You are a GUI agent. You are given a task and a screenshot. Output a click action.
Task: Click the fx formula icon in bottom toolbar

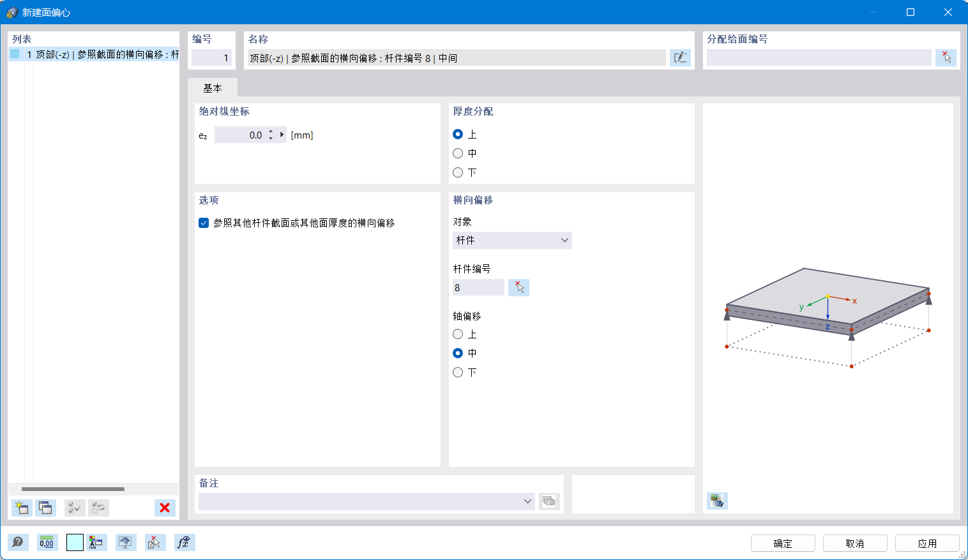(184, 542)
